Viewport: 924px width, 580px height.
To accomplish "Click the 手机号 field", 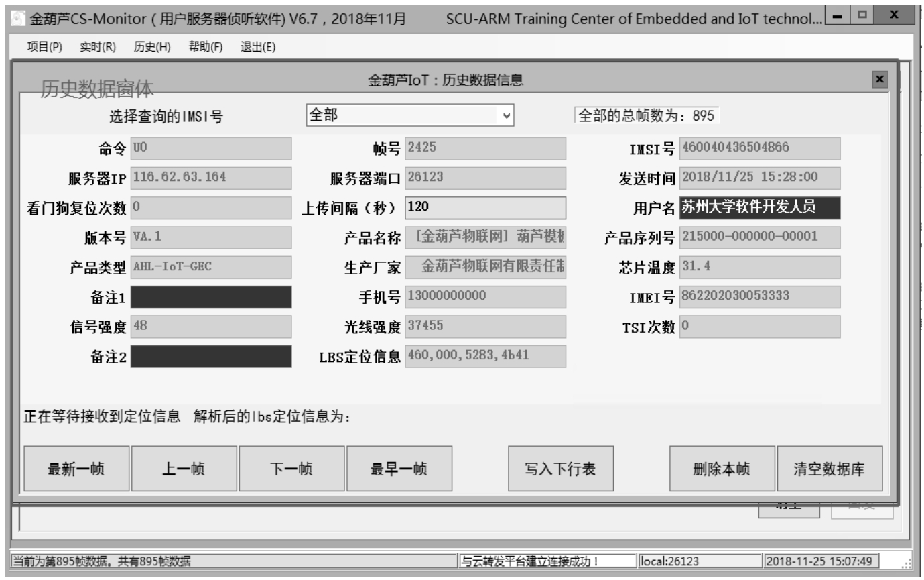I will tap(486, 296).
